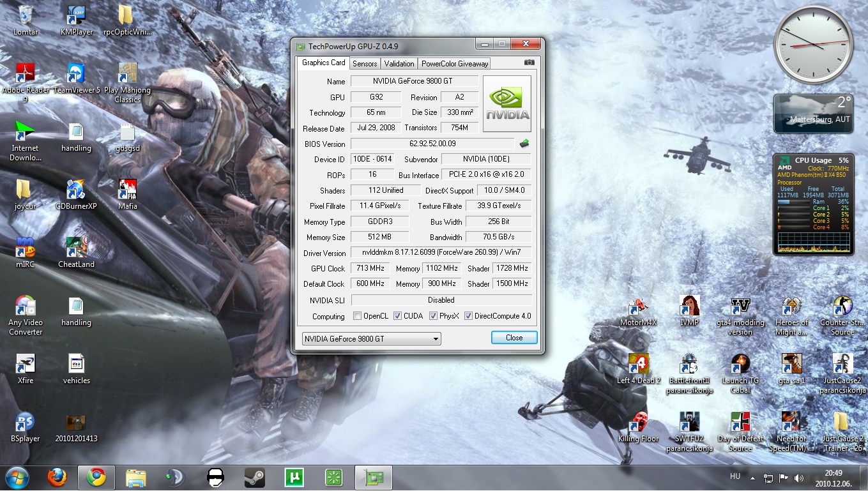Open the Validation tab

[x=399, y=63]
